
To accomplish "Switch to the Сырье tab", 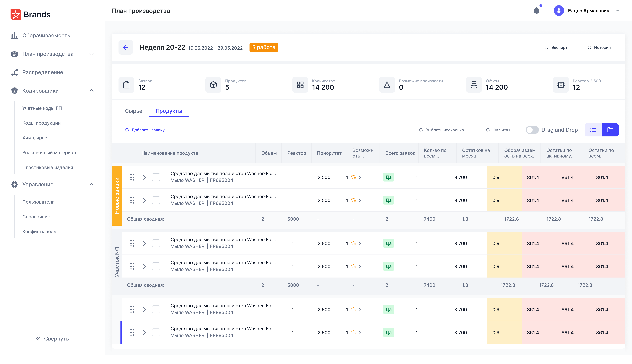I will [134, 111].
